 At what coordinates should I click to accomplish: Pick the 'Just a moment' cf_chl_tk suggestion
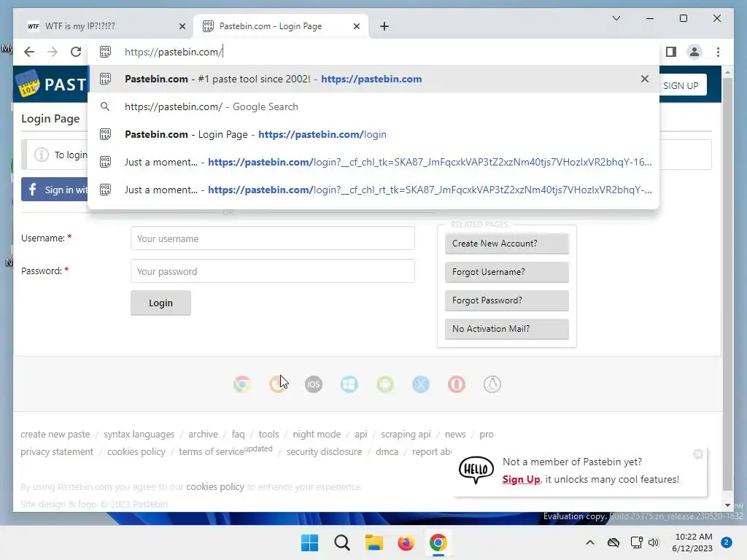(373, 162)
